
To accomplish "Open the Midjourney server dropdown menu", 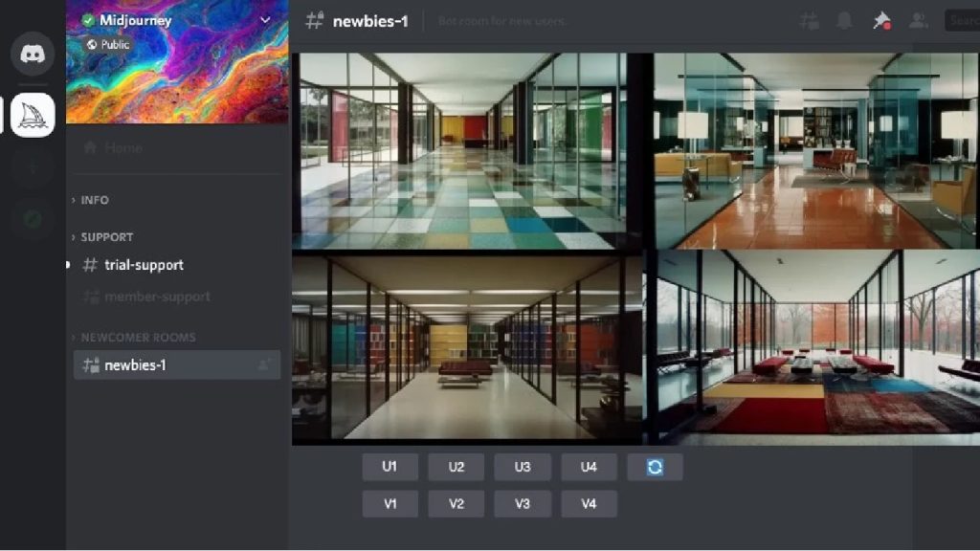I will (x=265, y=20).
